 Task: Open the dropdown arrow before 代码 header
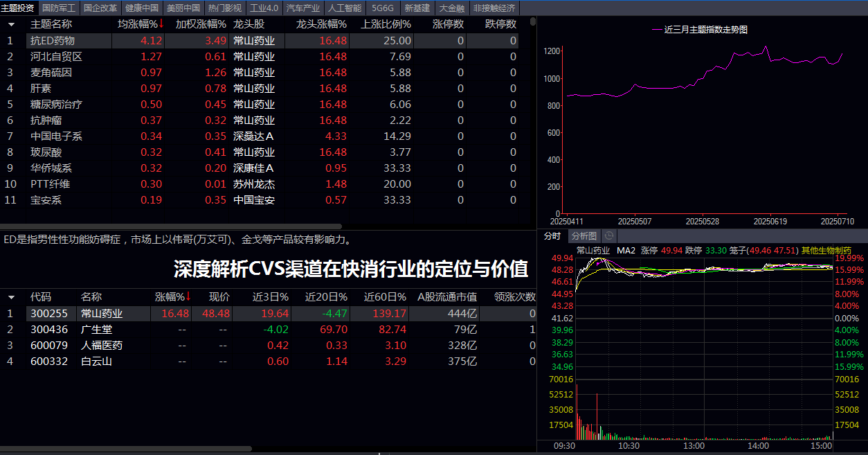pos(11,297)
